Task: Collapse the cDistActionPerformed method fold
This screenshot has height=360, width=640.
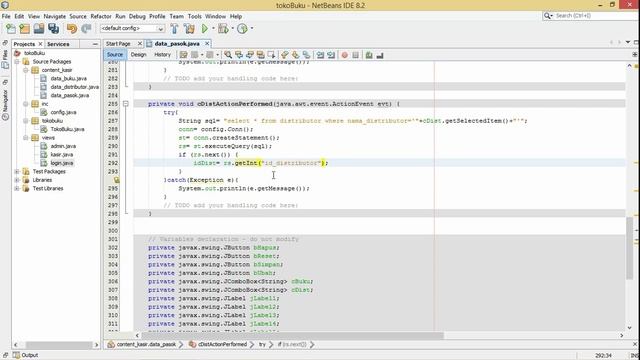Action: [126, 104]
